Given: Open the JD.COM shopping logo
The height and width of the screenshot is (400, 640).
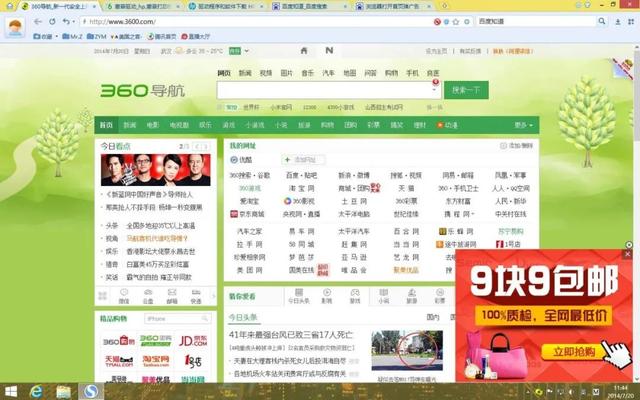Looking at the screenshot, I should tap(193, 340).
